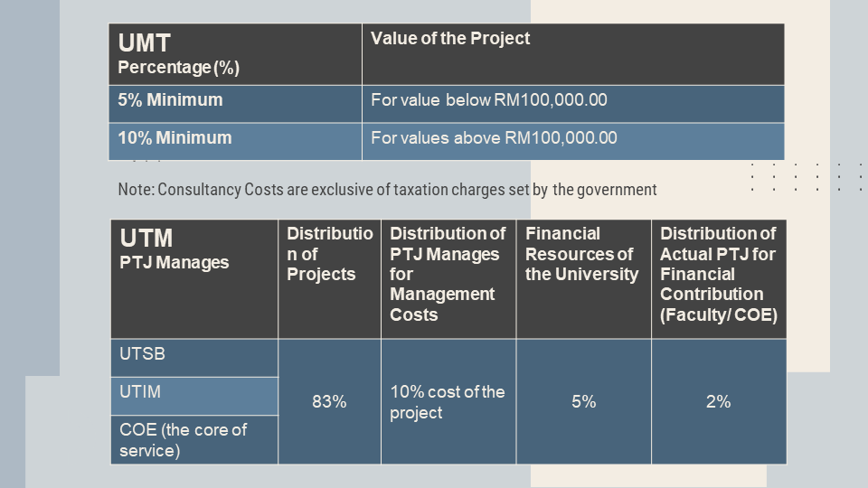Select 'Distribution of Actual PTJ' header cell
The image size is (868, 488).
(719, 279)
